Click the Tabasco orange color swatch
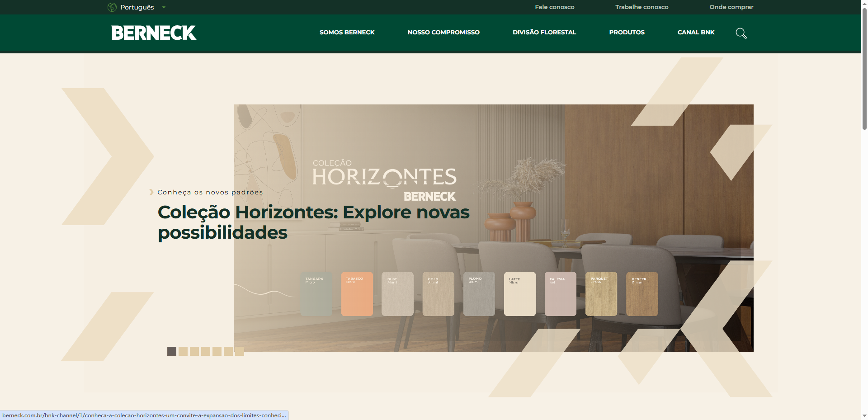868x420 pixels. point(357,294)
